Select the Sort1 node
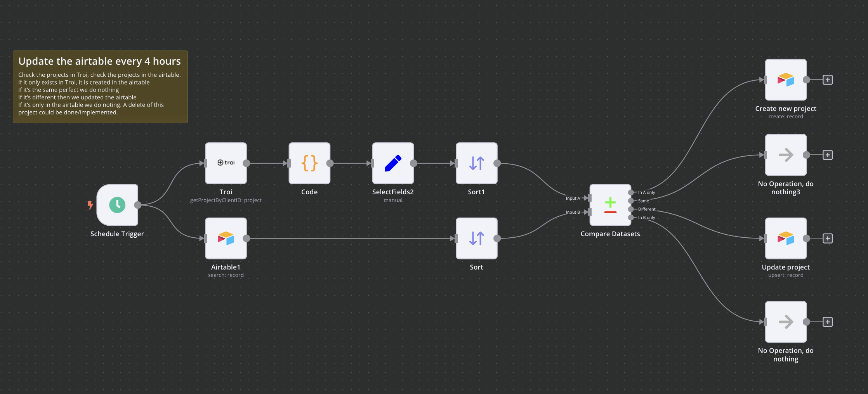The width and height of the screenshot is (868, 394). (x=476, y=163)
